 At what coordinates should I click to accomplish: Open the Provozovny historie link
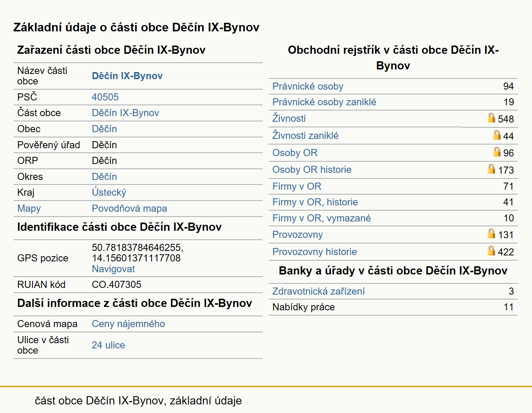click(314, 252)
